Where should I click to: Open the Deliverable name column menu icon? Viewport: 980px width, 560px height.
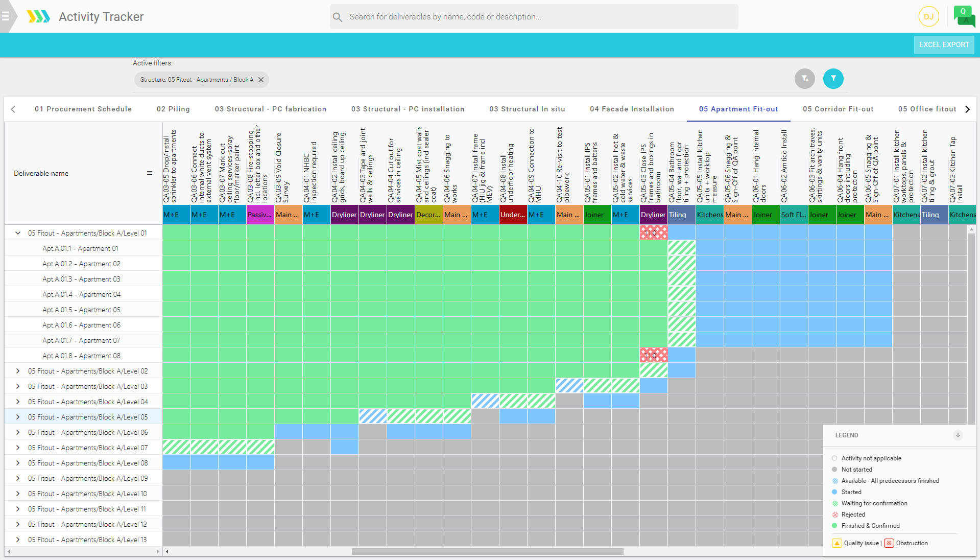pos(150,173)
